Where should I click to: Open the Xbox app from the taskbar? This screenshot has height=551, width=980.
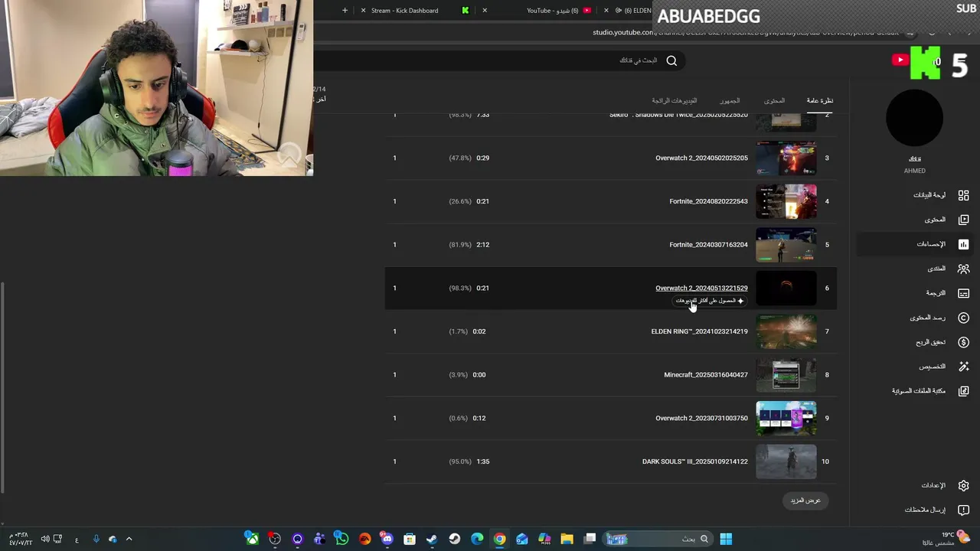252,539
